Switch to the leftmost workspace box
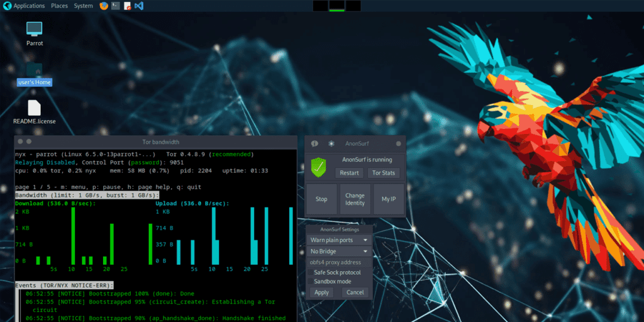Image resolution: width=644 pixels, height=322 pixels. (320, 6)
